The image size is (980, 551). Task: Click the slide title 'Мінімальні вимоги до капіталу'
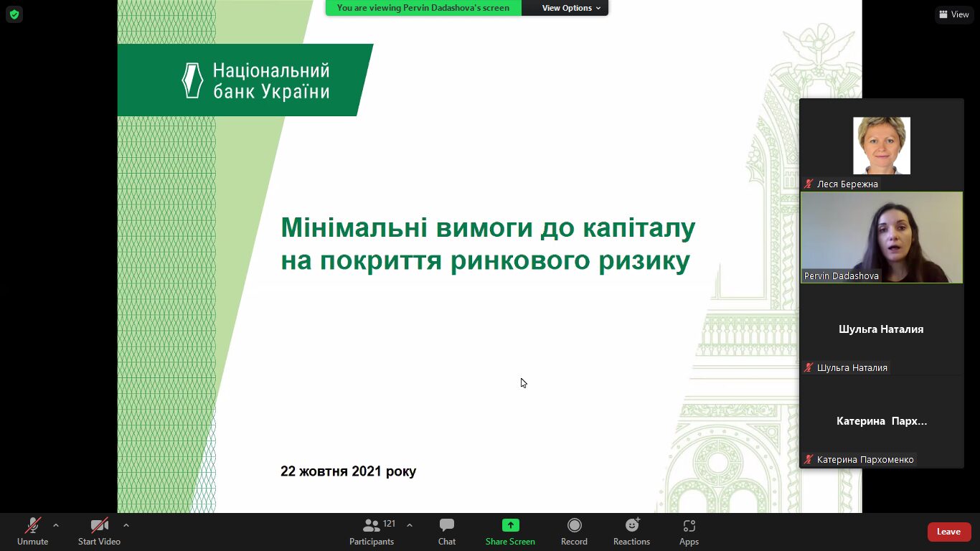pos(488,227)
